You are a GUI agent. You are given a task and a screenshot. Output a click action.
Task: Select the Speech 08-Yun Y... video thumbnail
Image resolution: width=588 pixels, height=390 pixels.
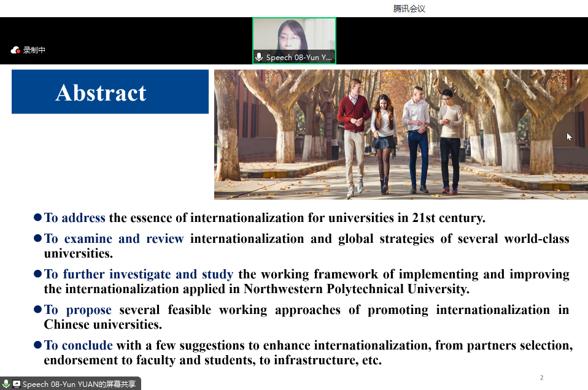[x=295, y=41]
